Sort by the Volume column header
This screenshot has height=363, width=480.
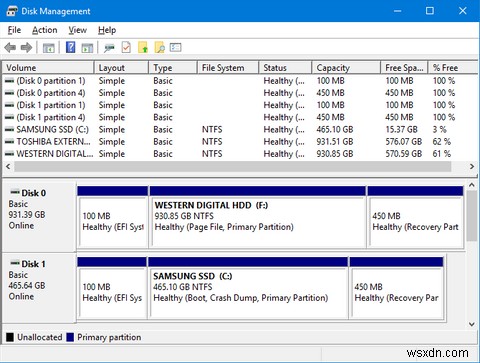click(x=48, y=68)
